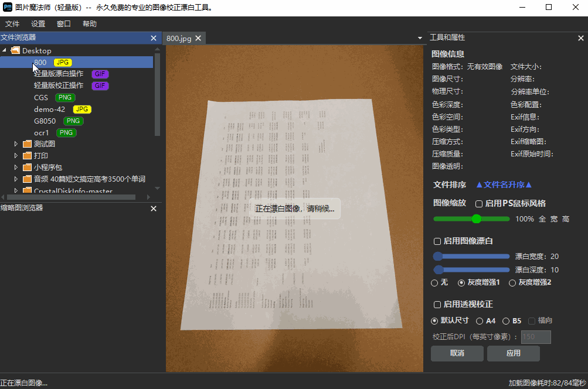Select the 800.jpg tab
The image size is (588, 389).
coord(180,37)
